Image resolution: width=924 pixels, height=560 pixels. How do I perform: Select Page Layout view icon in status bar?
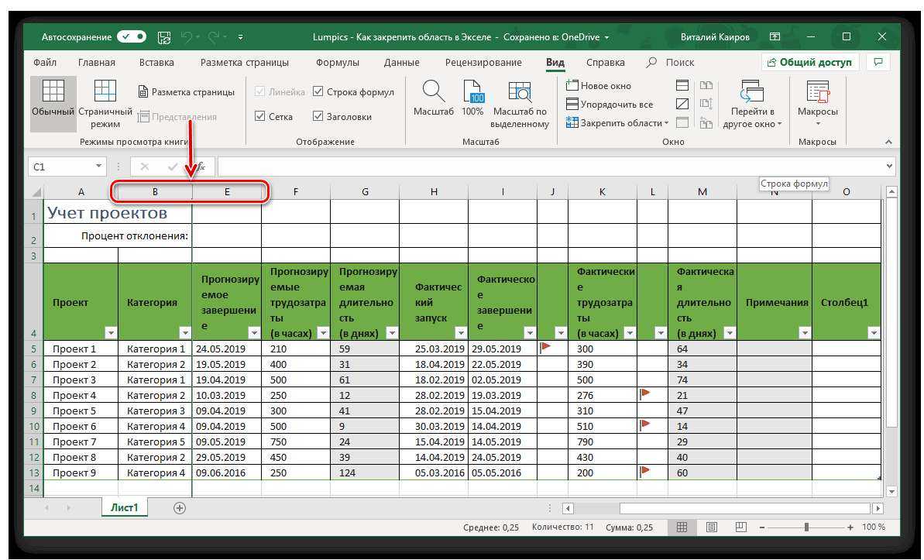click(711, 527)
